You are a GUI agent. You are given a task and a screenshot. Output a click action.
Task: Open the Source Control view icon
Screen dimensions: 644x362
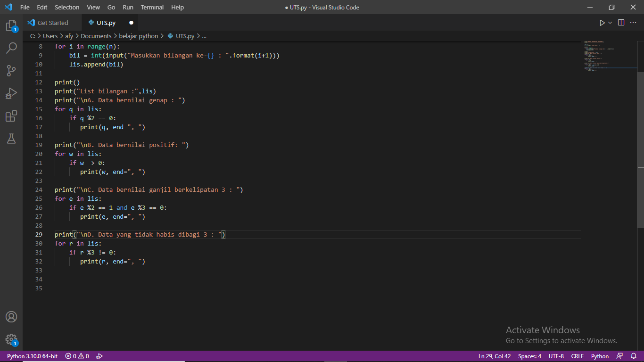click(x=11, y=71)
